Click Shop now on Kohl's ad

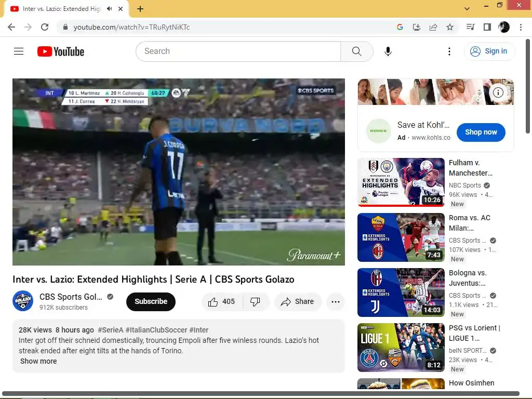click(x=481, y=132)
